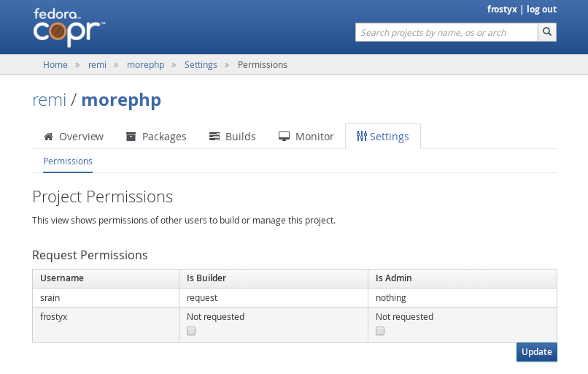
Task: Click srain's 'request' builder cell
Action: tap(274, 298)
